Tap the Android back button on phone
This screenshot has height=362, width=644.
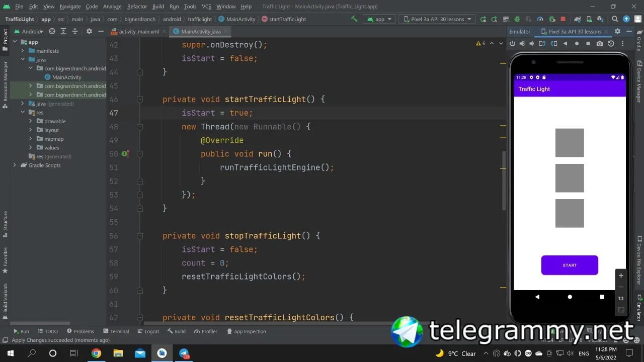tap(537, 297)
